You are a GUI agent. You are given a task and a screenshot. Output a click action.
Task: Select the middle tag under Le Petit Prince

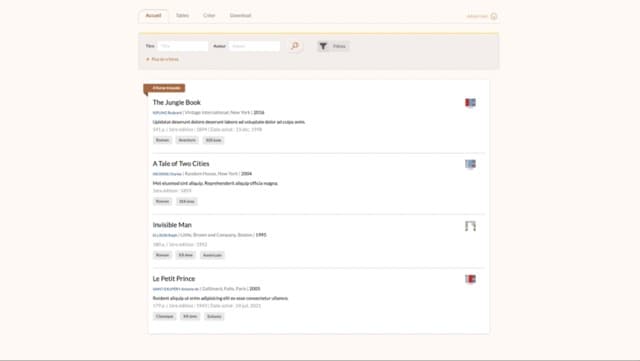190,316
